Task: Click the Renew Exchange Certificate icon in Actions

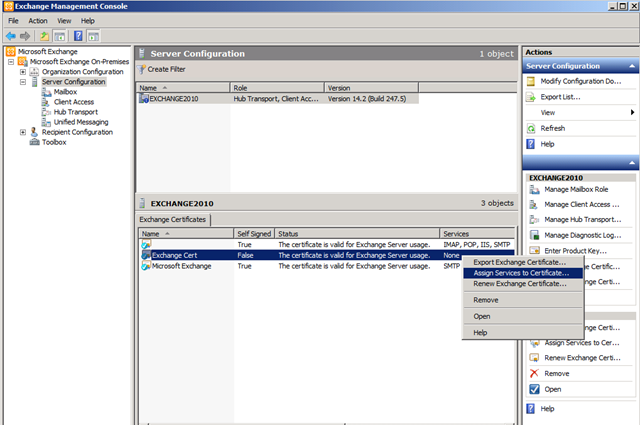Action: click(x=534, y=358)
